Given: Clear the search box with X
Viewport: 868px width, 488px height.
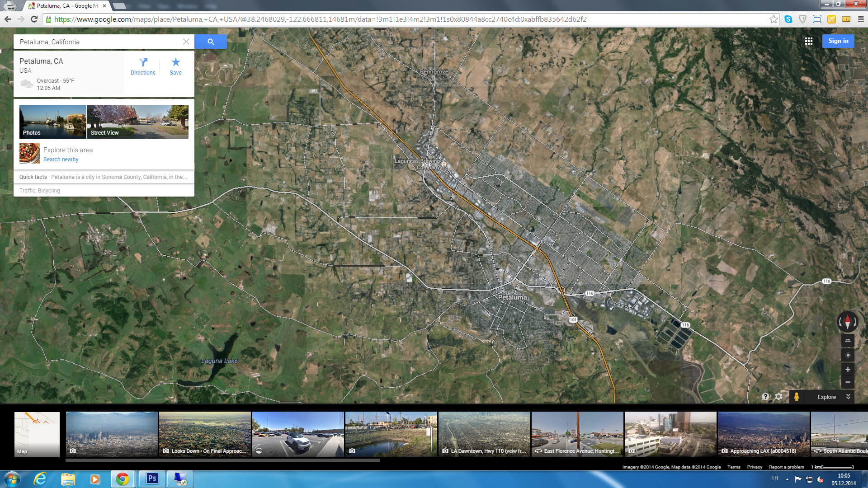Looking at the screenshot, I should [x=186, y=42].
